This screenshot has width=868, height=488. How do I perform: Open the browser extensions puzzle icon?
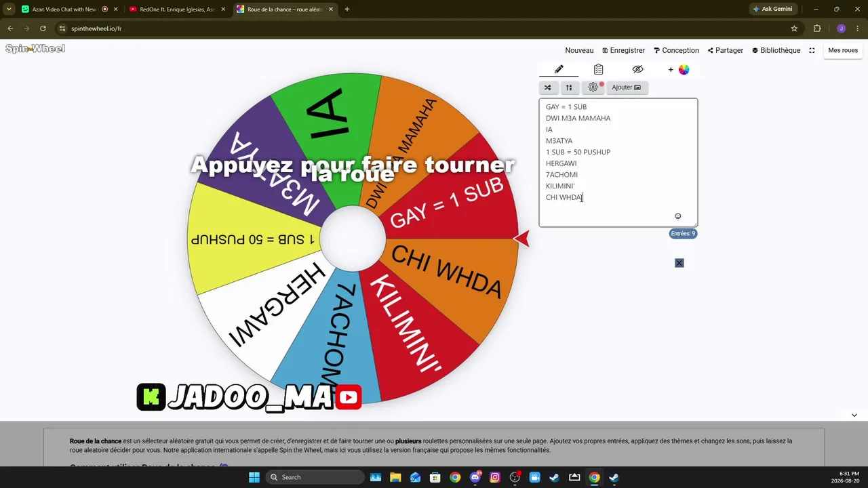tap(817, 28)
